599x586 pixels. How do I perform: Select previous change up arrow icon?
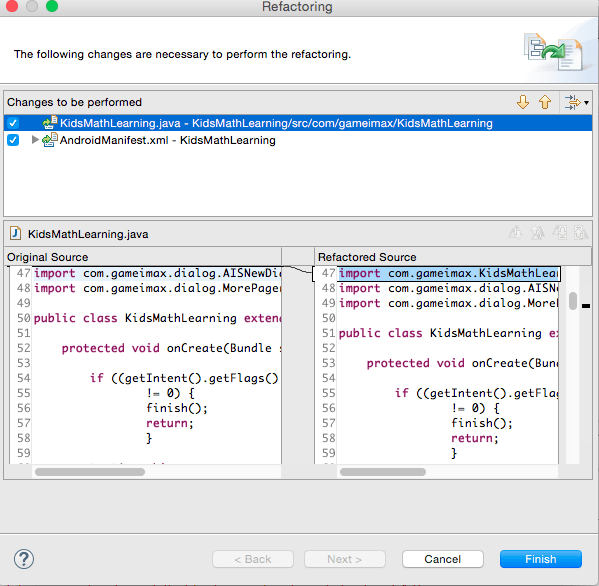tap(545, 102)
